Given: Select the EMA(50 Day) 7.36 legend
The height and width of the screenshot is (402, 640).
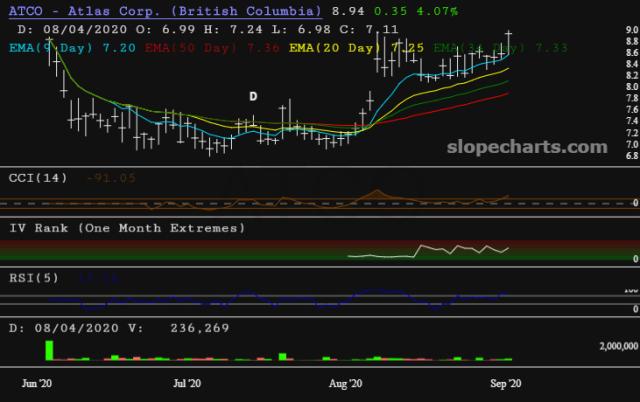Looking at the screenshot, I should [x=212, y=48].
